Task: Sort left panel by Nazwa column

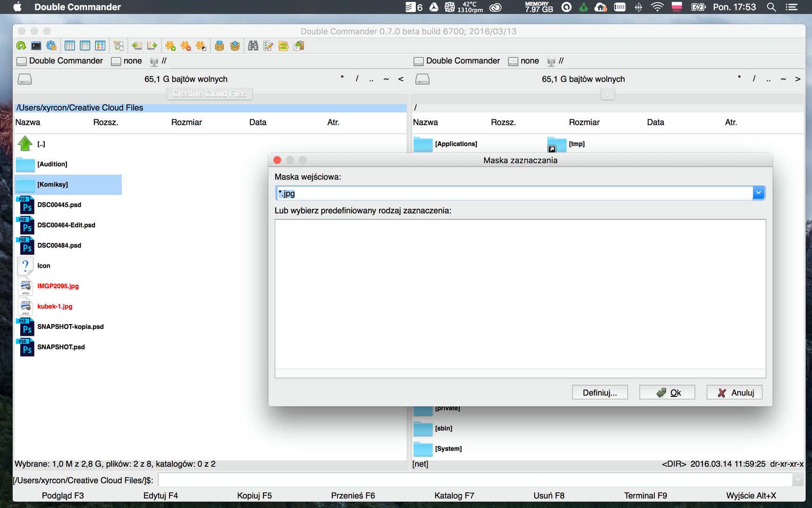Action: [28, 122]
